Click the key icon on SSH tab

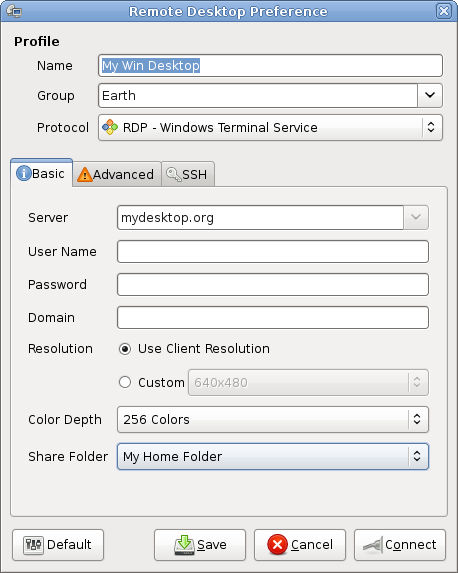(174, 174)
